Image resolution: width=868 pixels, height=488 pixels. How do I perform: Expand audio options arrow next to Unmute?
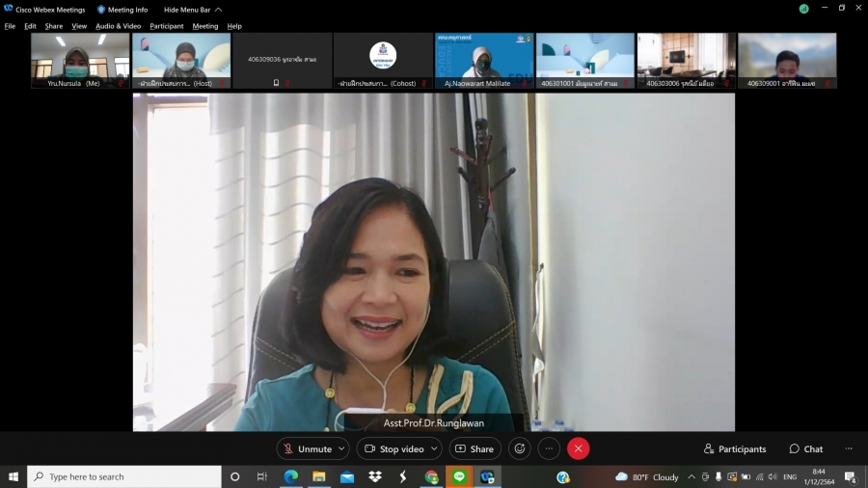pos(342,448)
